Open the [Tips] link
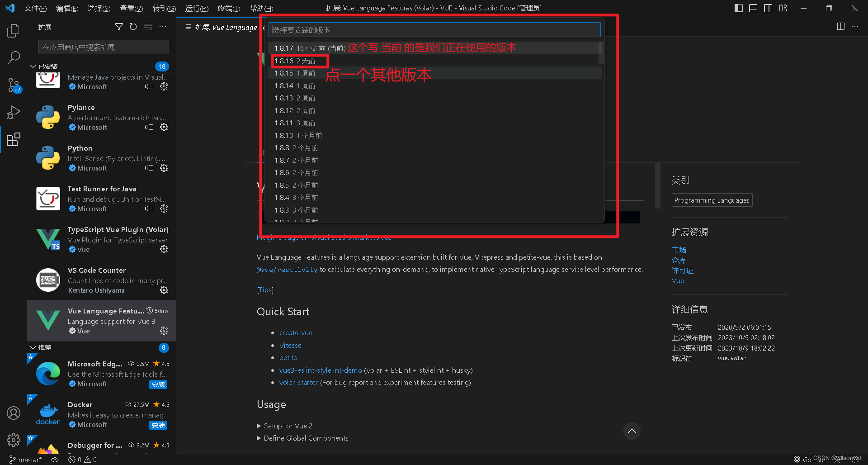This screenshot has width=868, height=465. pyautogui.click(x=265, y=289)
